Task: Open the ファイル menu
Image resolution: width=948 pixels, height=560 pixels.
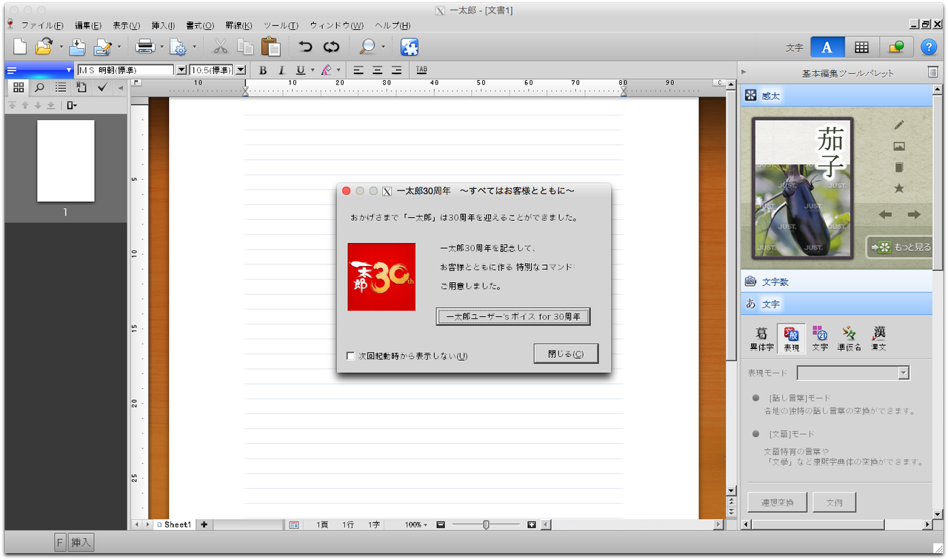Action: pos(41,25)
